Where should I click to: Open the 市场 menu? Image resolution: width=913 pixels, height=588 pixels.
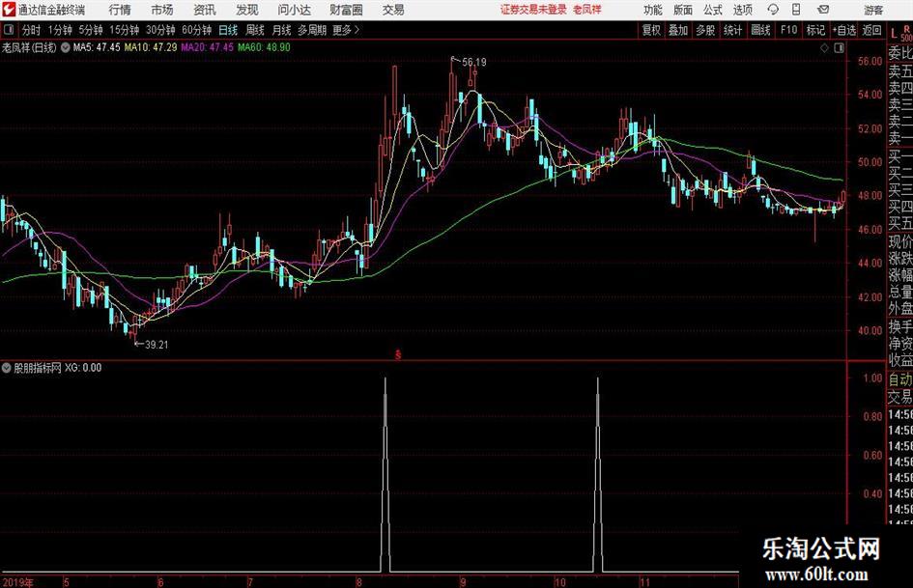pos(162,10)
